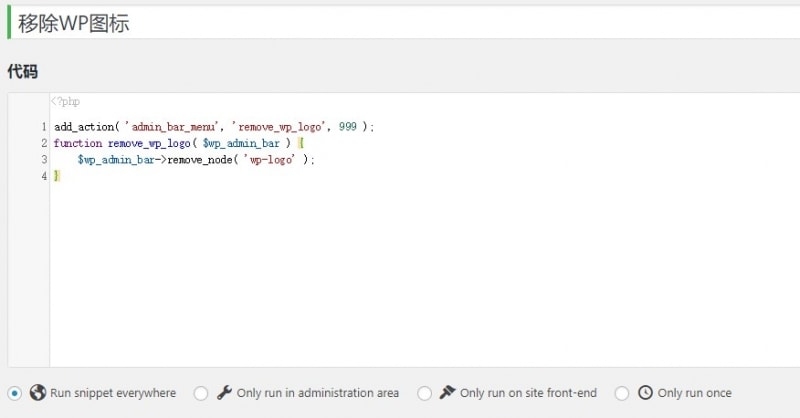Click the closing brace on line 4
This screenshot has height=418, width=800.
pyautogui.click(x=57, y=176)
